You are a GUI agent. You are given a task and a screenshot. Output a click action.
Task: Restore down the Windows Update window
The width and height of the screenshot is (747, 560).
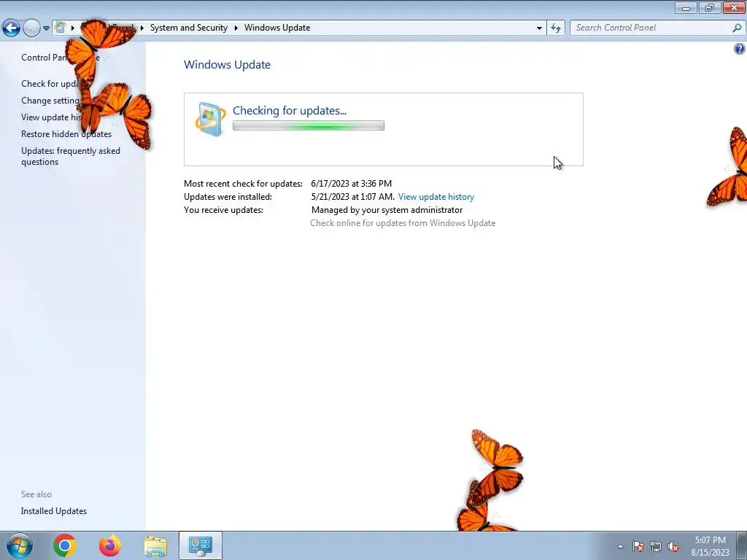[710, 7]
